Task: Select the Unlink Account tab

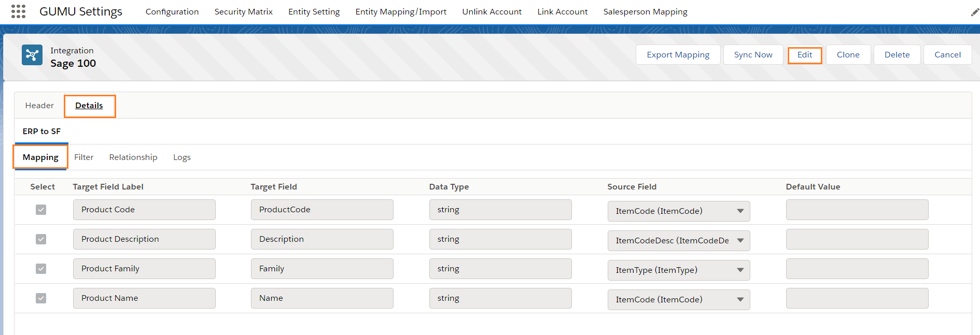Action: 492,12
